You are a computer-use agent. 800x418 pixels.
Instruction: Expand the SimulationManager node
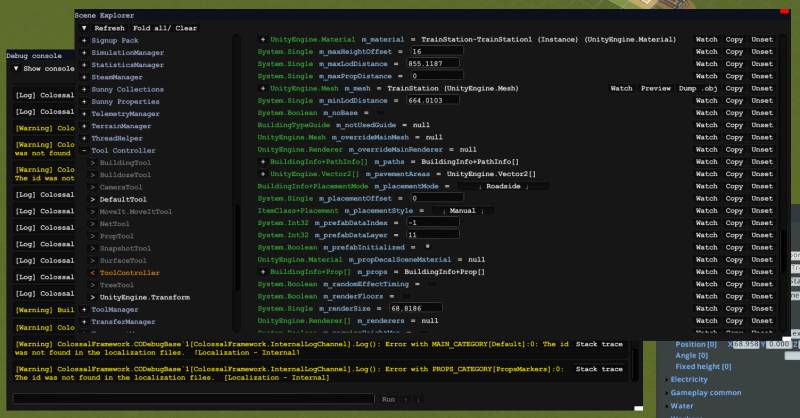(84, 53)
